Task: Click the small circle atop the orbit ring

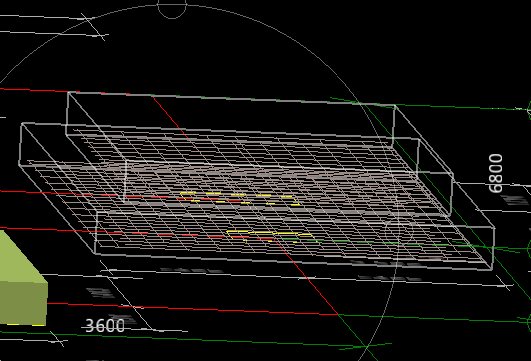Action: coord(172,9)
